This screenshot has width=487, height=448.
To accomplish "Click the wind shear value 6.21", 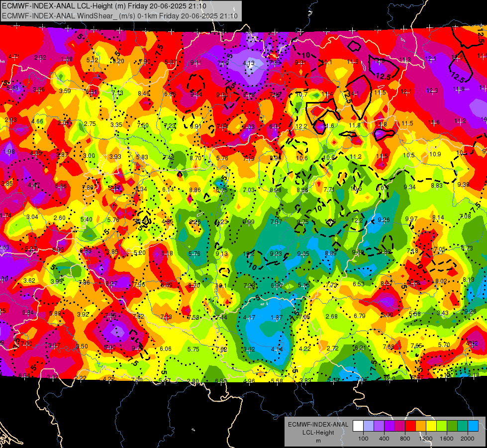I will click(360, 347).
